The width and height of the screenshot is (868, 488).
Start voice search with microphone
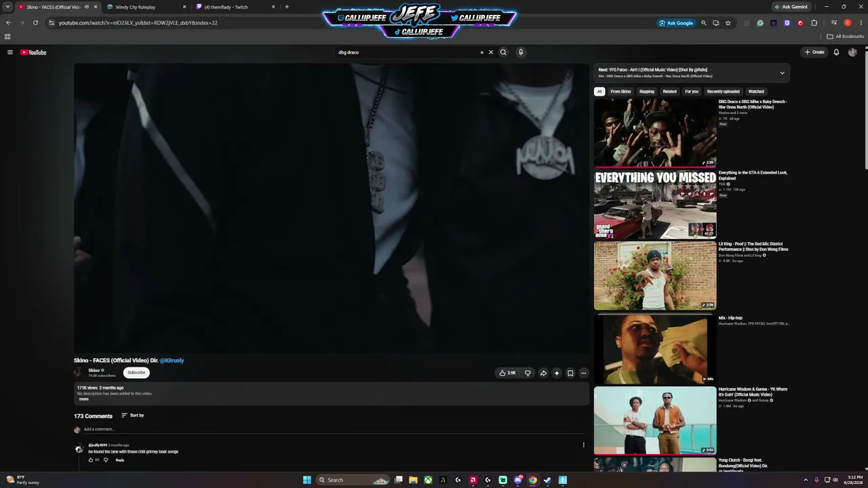pyautogui.click(x=521, y=52)
